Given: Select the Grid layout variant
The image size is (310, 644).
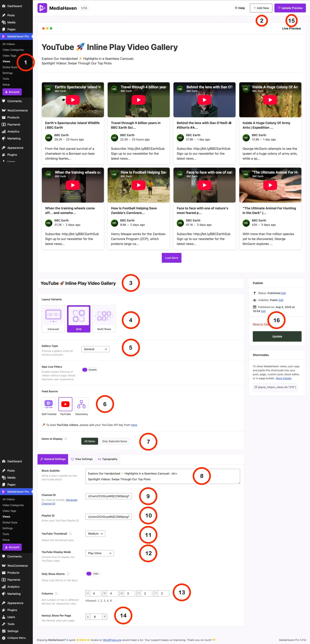Looking at the screenshot, I should point(79,319).
